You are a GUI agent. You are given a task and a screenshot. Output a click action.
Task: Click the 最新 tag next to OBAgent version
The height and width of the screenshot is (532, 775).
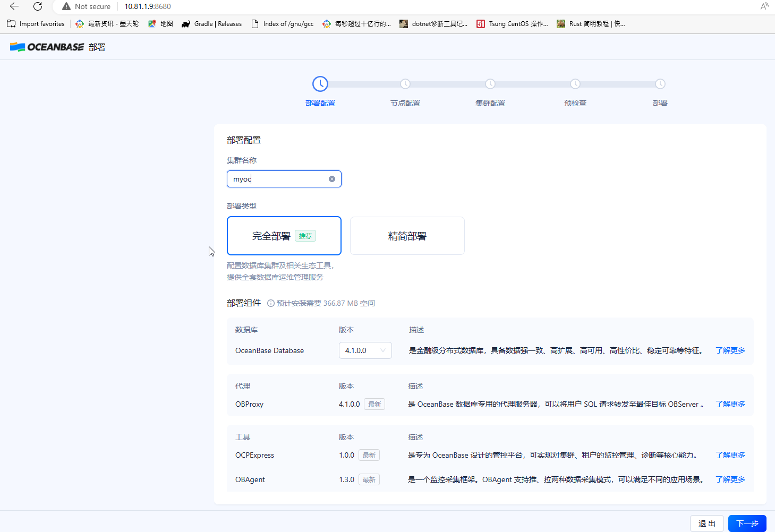[369, 479]
